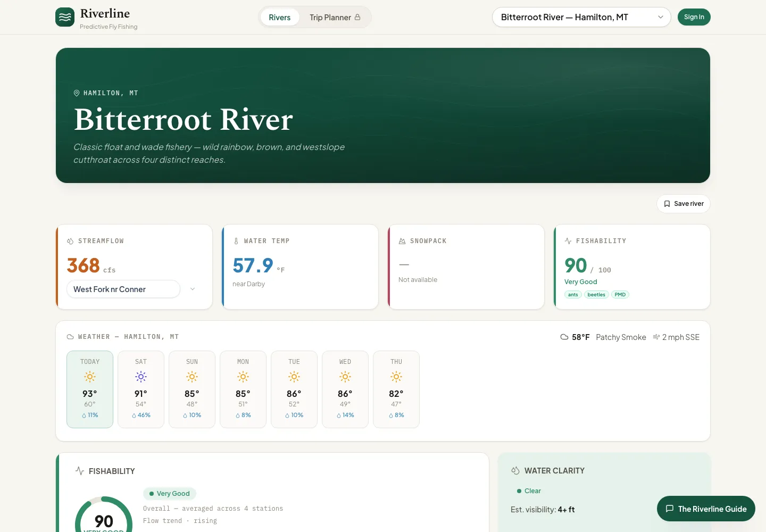Click the Water Temp thermometer icon
This screenshot has height=532, width=766.
(x=236, y=241)
